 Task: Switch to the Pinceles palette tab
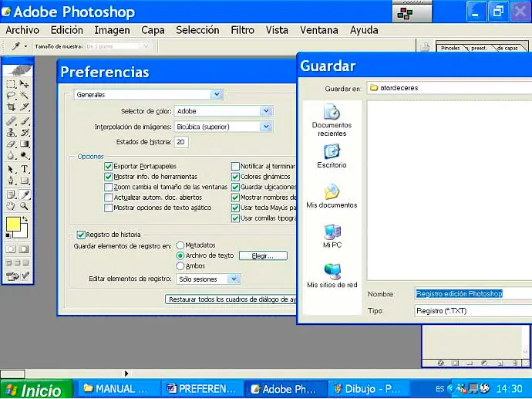[450, 48]
